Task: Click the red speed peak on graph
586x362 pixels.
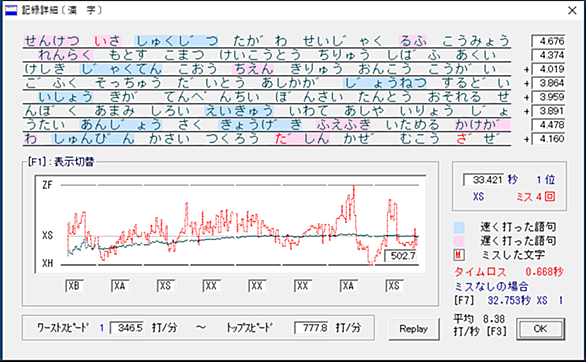Action: point(354,188)
